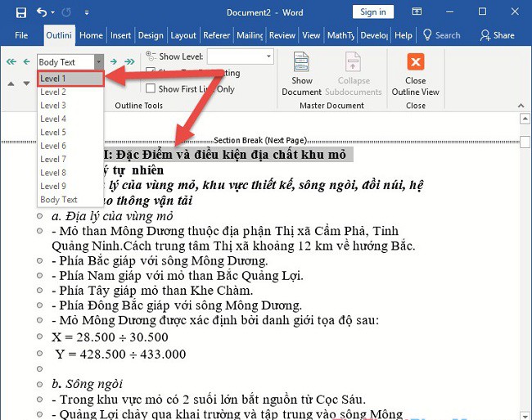
Task: Click the Show Document button
Action: coord(301,74)
